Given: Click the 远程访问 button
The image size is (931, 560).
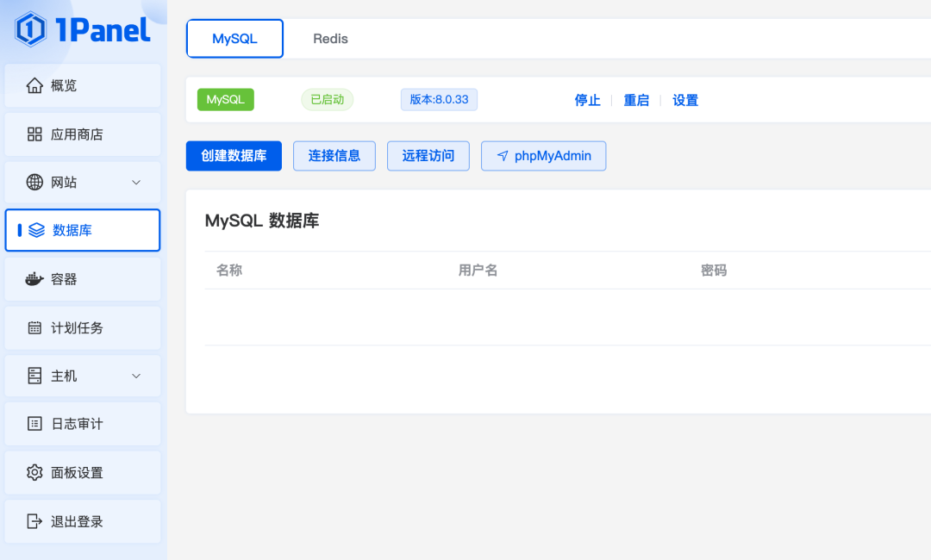Looking at the screenshot, I should pos(428,156).
